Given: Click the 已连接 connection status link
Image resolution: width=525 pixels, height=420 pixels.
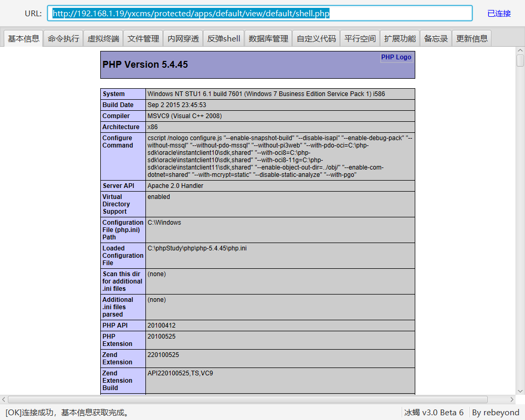Looking at the screenshot, I should [x=499, y=14].
